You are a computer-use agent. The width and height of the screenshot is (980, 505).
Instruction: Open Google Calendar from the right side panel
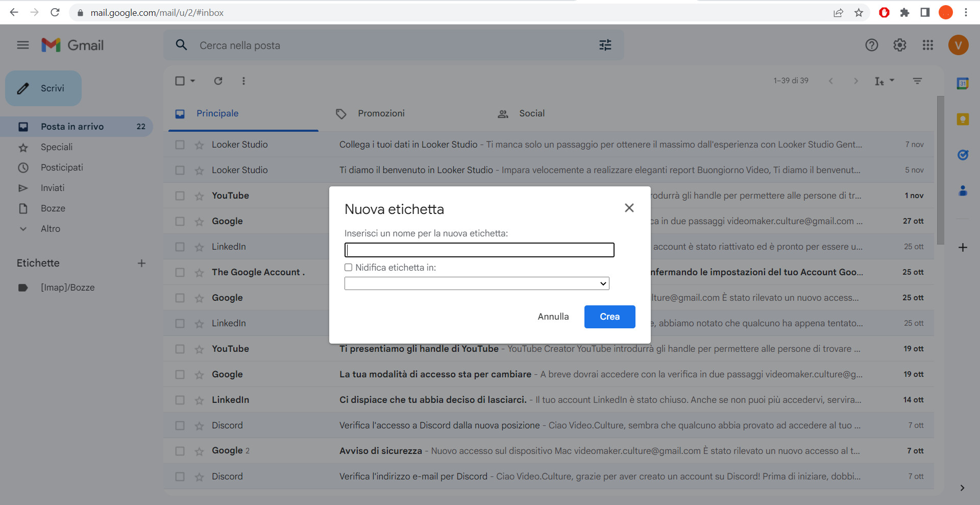click(x=963, y=83)
